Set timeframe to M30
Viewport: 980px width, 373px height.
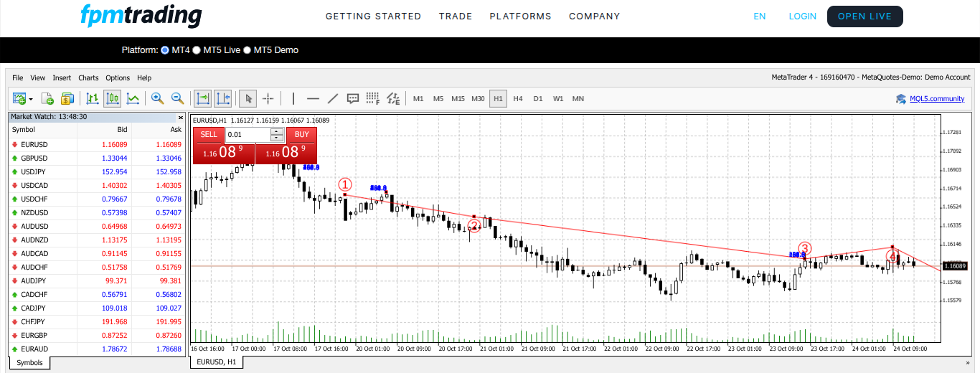pyautogui.click(x=479, y=99)
